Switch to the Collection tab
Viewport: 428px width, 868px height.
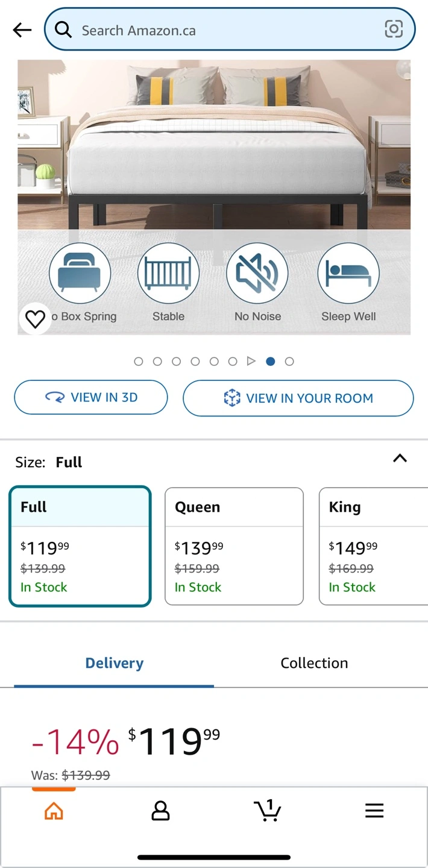tap(314, 663)
